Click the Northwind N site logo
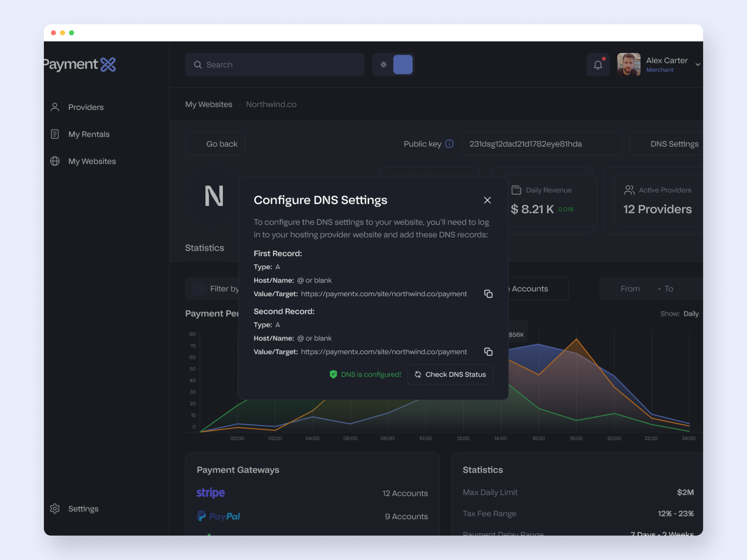Image resolution: width=747 pixels, height=560 pixels. point(214,196)
